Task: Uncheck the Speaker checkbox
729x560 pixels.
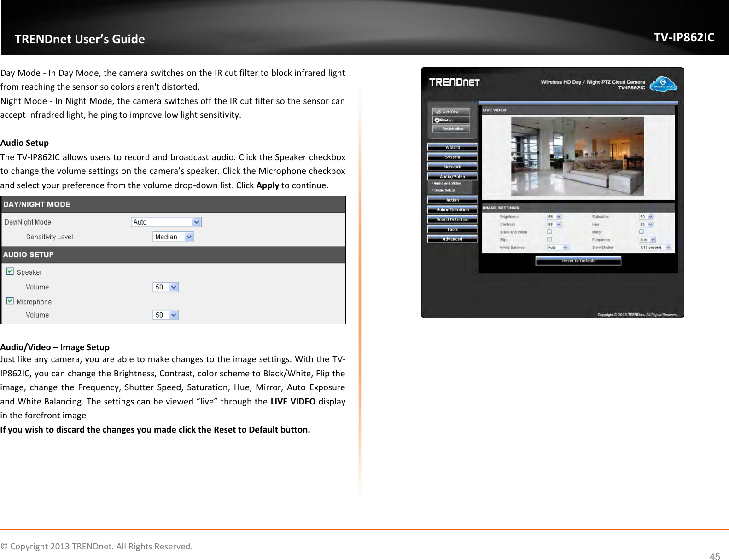Action: click(x=10, y=271)
